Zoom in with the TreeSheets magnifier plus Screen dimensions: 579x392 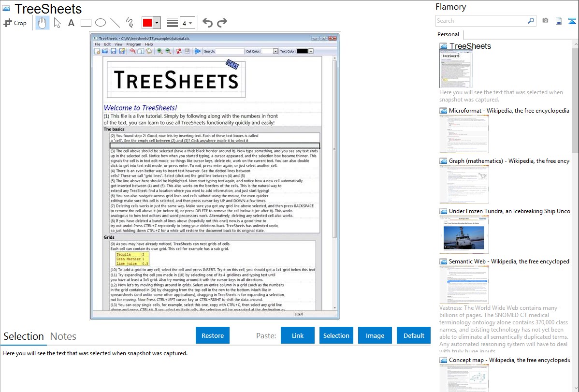[x=160, y=51]
